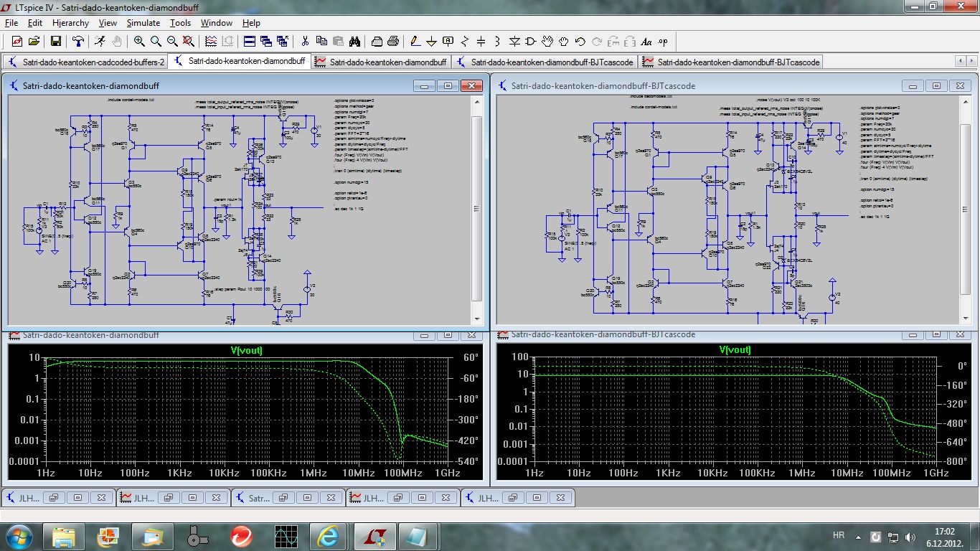Save the schematic with the floppy icon
980x551 pixels.
[x=55, y=41]
